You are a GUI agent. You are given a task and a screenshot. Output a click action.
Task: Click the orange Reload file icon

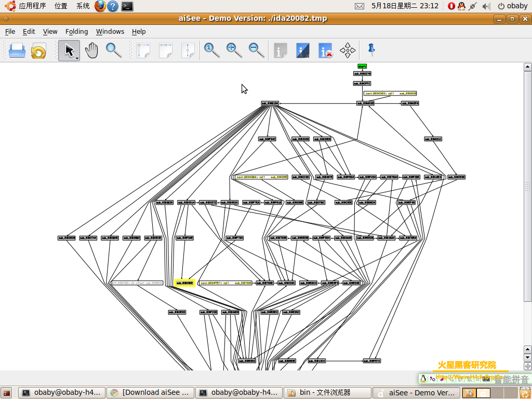point(38,51)
